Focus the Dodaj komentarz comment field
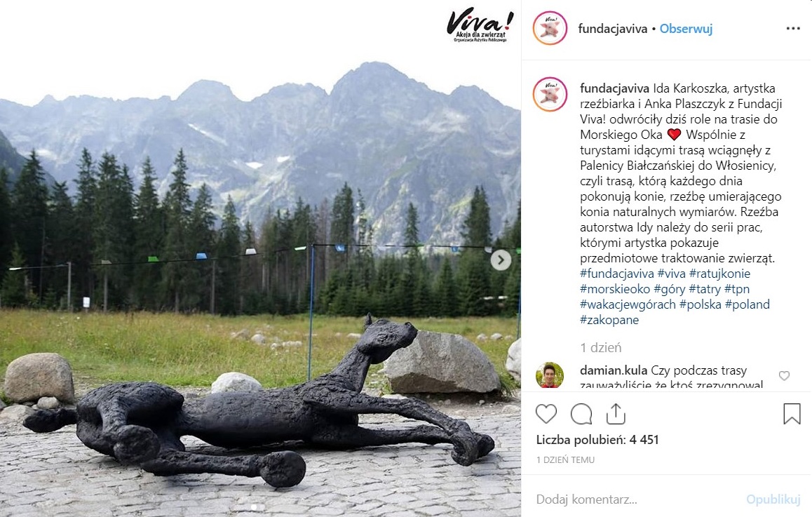This screenshot has width=812, height=517. [637, 499]
